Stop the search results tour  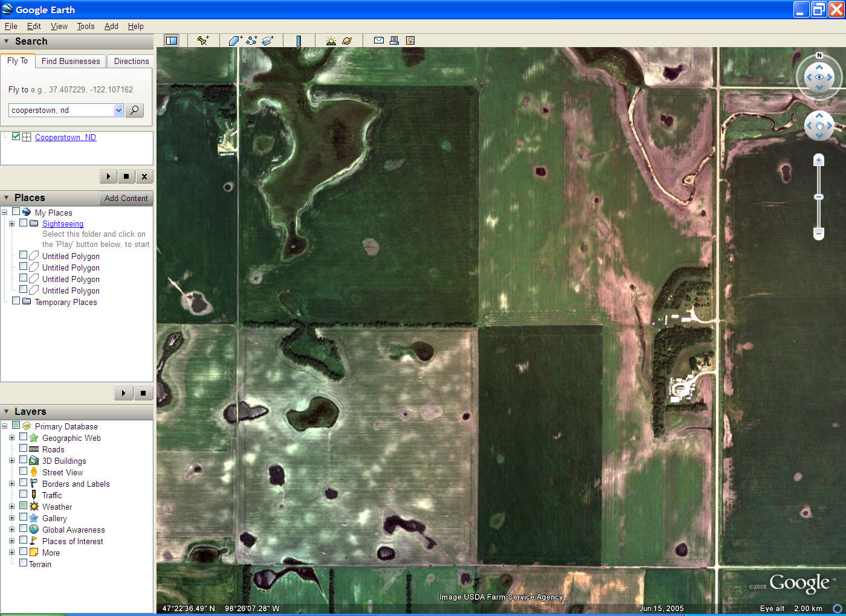point(126,176)
